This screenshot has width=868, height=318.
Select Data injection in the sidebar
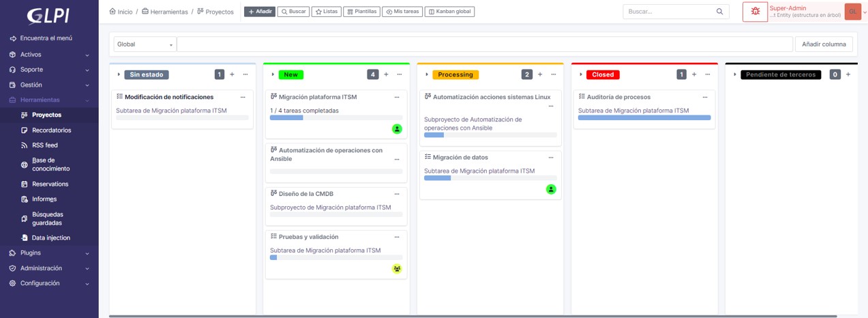point(50,237)
